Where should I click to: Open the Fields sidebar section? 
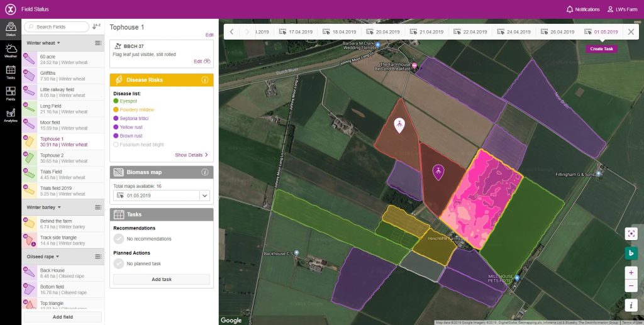(x=11, y=94)
